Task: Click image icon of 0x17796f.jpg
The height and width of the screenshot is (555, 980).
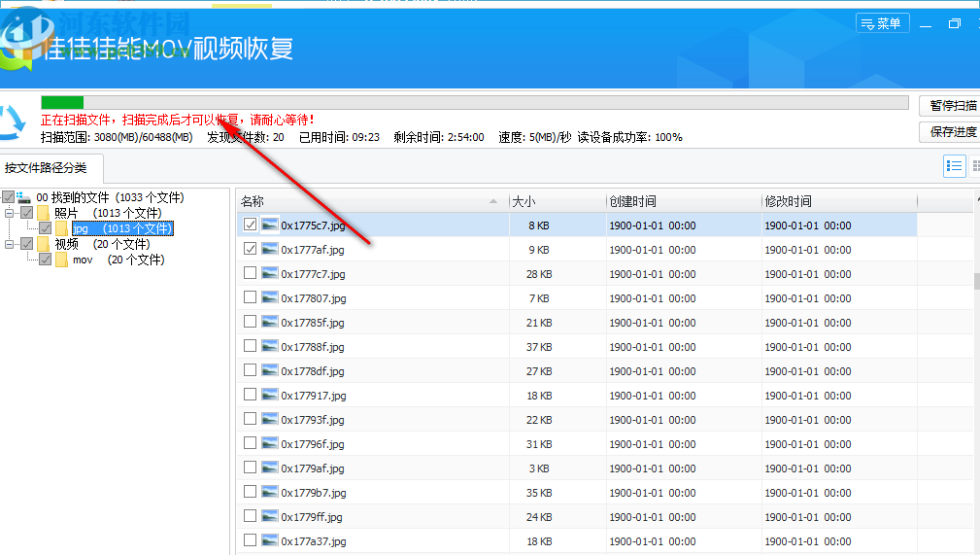Action: [x=269, y=443]
